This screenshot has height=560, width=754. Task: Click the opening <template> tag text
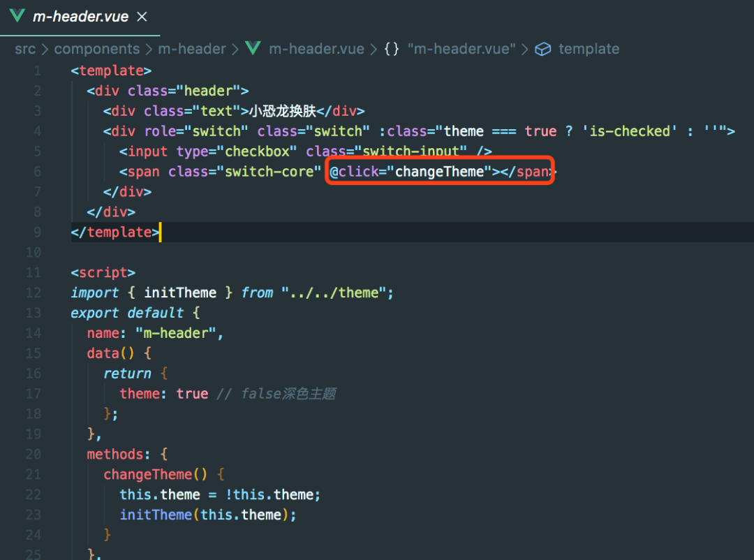click(111, 71)
